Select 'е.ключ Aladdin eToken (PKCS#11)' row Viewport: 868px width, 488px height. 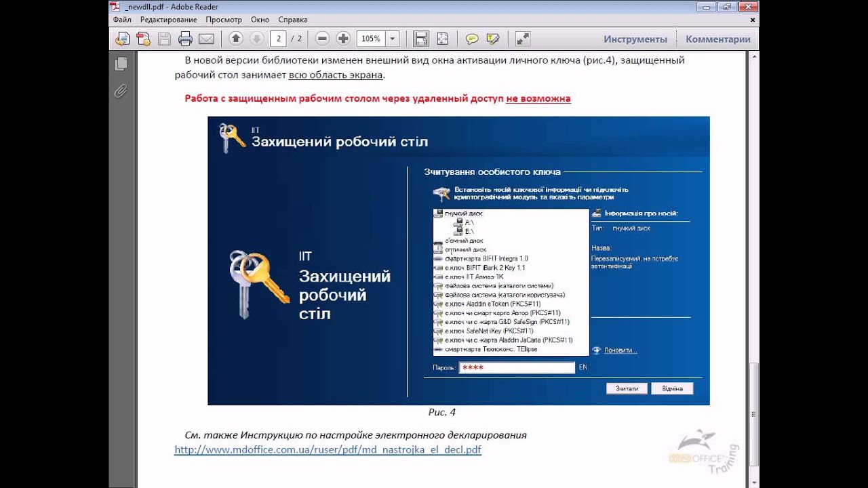[x=492, y=304]
